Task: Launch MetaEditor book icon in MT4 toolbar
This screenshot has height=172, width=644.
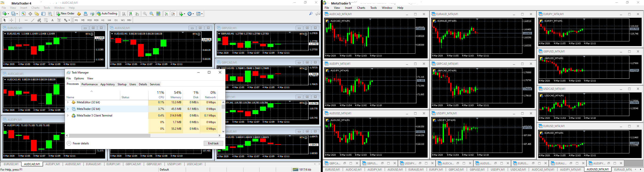Action: pyautogui.click(x=79, y=14)
